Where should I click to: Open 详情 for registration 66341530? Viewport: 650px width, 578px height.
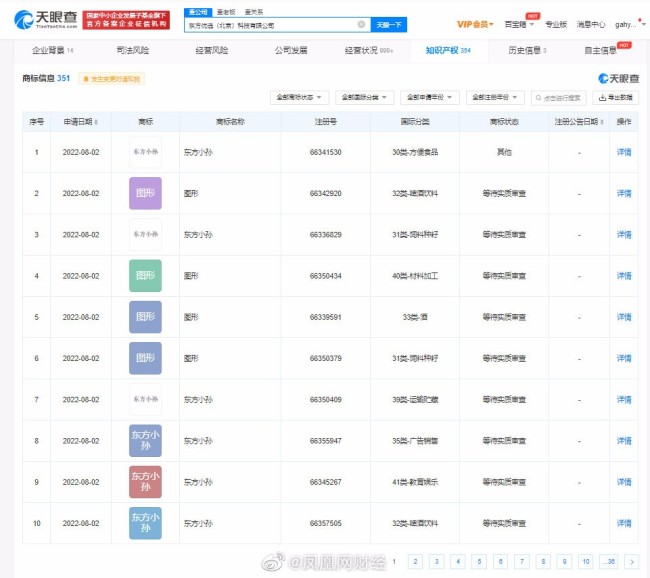[x=624, y=152]
